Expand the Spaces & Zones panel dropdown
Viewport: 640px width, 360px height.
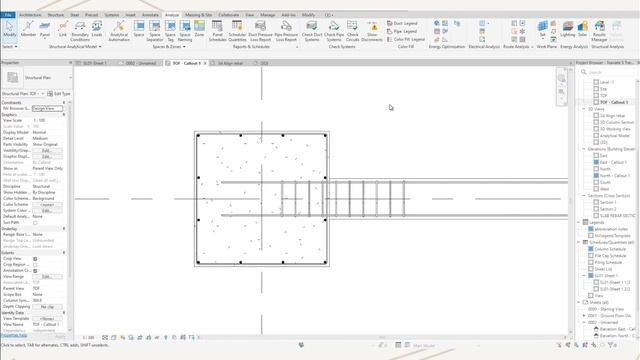(x=169, y=47)
